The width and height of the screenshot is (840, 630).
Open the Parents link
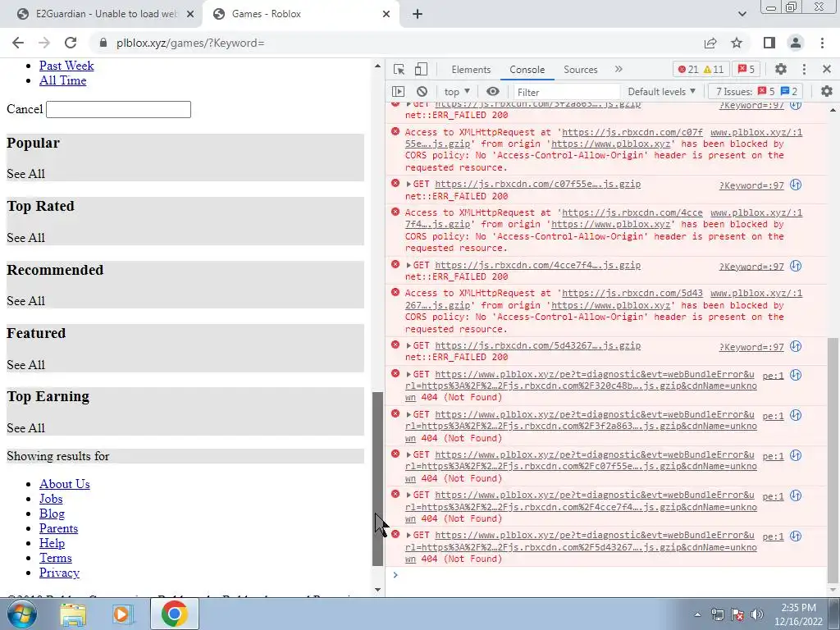(x=58, y=528)
